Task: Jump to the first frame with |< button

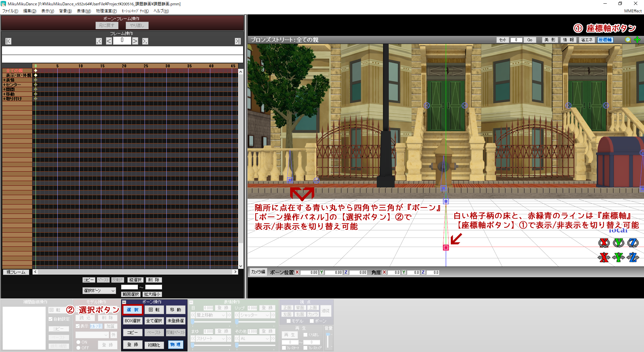Action: point(8,41)
